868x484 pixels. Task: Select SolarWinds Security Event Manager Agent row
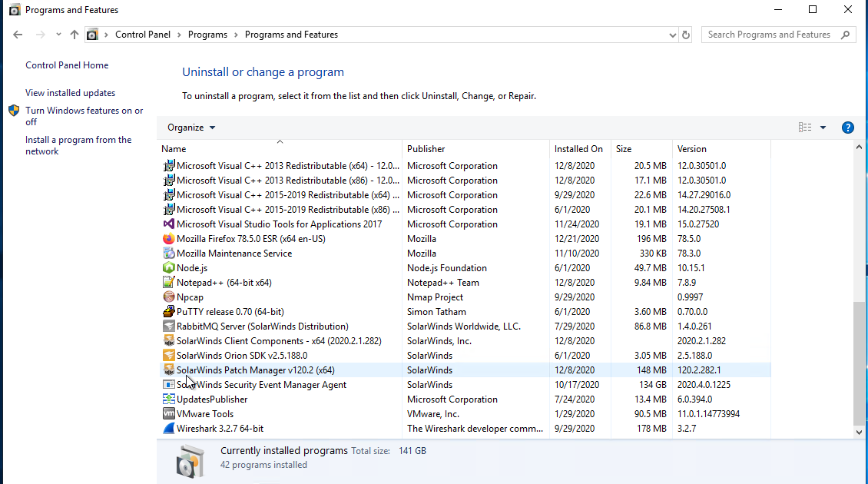464,385
